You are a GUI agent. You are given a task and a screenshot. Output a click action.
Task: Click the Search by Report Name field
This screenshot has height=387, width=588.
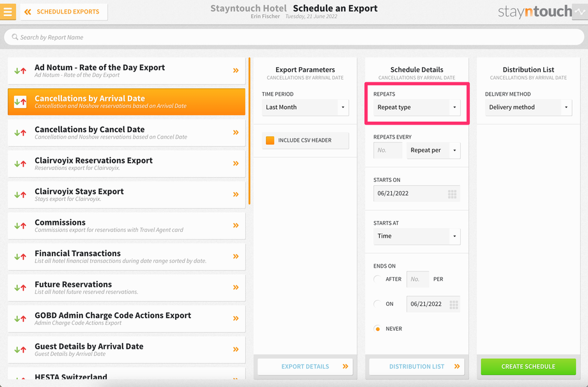click(294, 37)
